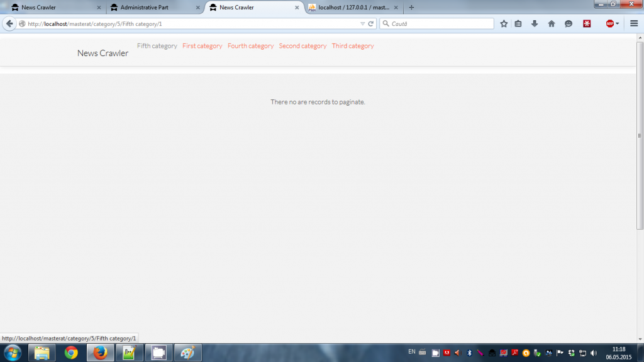Click the Action Center flag tray icon
The height and width of the screenshot is (362, 644).
click(x=560, y=353)
